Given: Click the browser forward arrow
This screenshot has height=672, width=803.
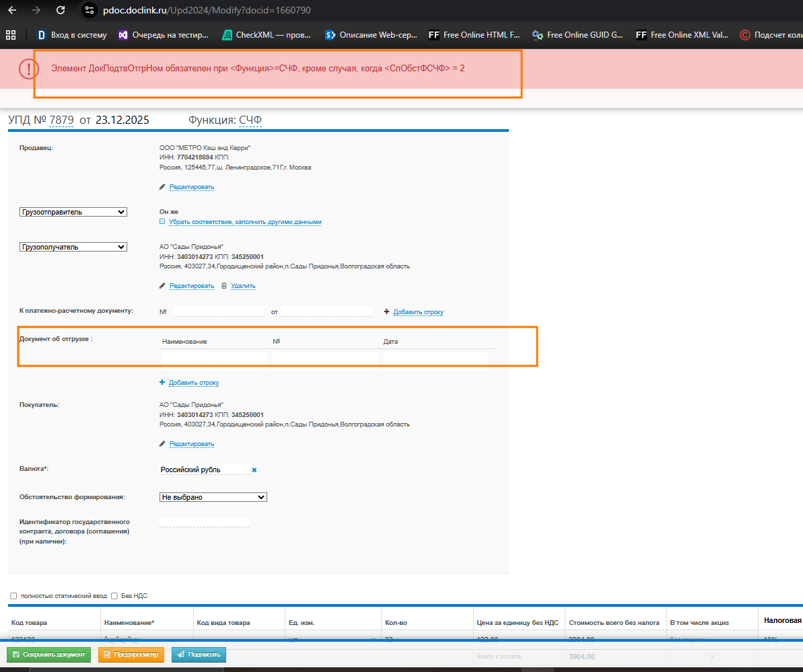Looking at the screenshot, I should (36, 10).
